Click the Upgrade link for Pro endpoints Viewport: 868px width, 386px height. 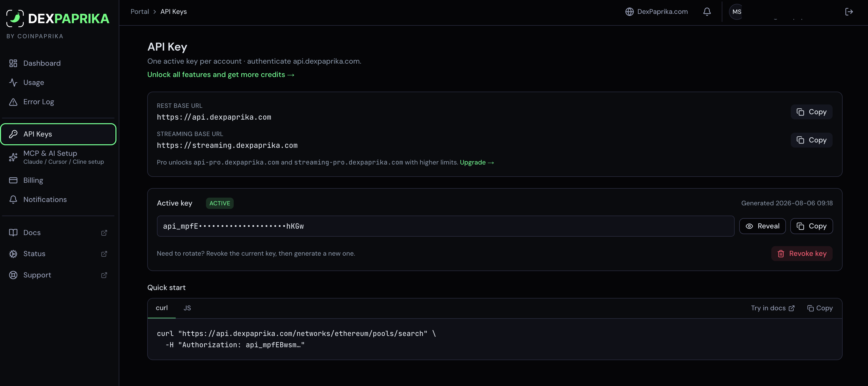point(477,162)
